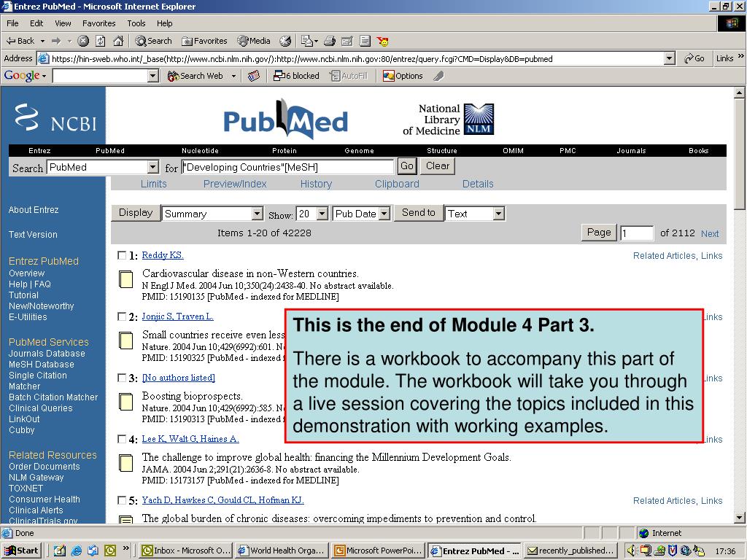Viewport: 747px width, 560px height.
Task: Click the Messenger smiley toolbar icon
Action: 382,41
